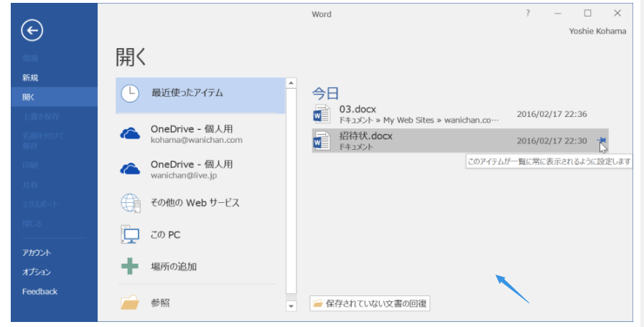Click the clock icon for recent items

(x=130, y=93)
